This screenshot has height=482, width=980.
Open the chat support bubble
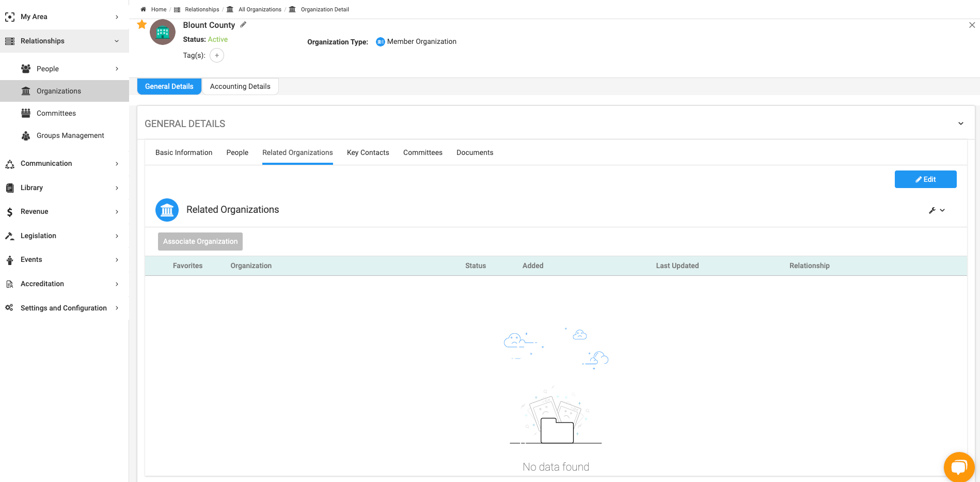pos(959,467)
